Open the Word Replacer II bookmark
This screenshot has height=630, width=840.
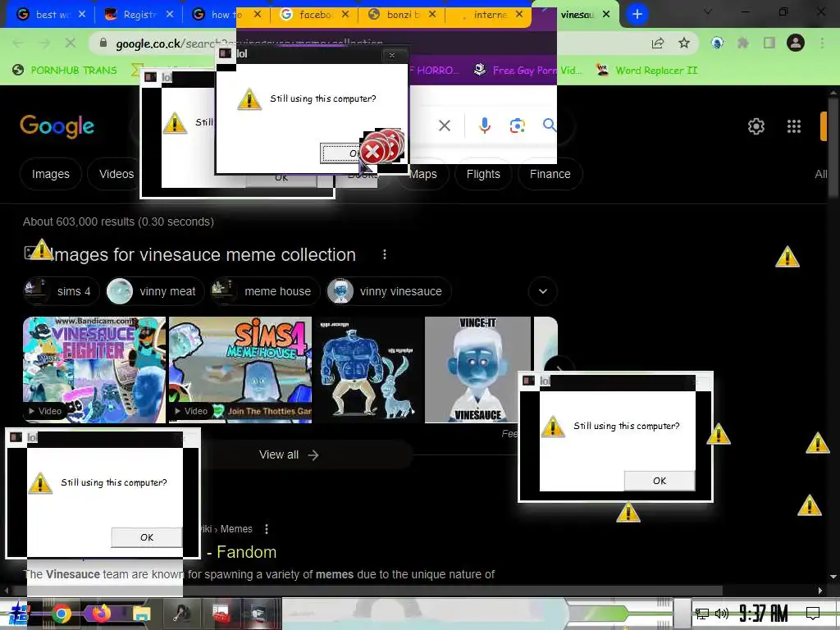click(x=647, y=71)
